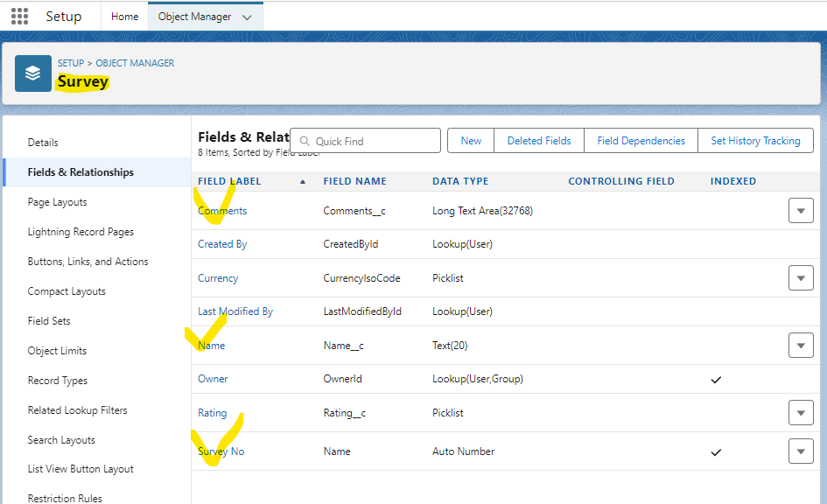The image size is (827, 504).
Task: Open the Survey No row action dropdown
Action: point(801,451)
